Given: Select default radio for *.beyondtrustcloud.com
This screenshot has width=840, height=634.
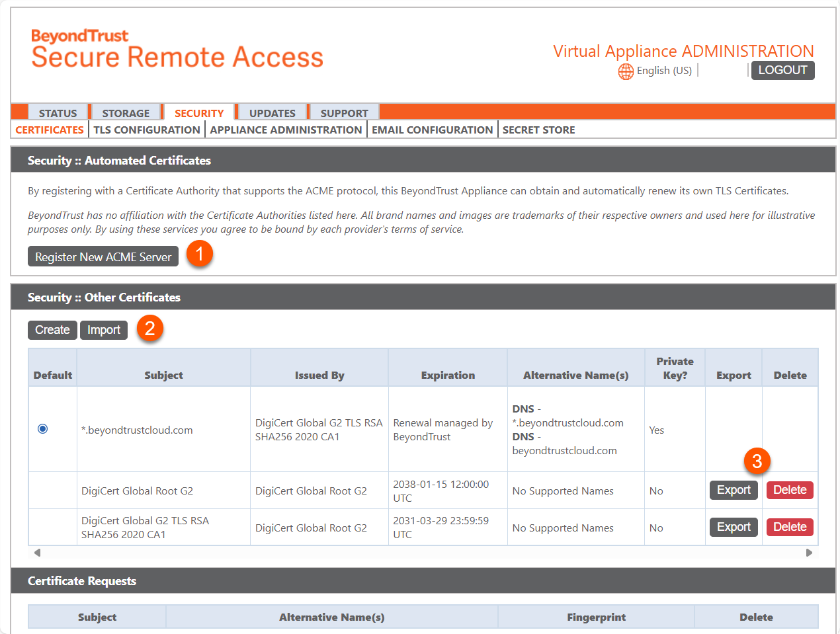Looking at the screenshot, I should pyautogui.click(x=43, y=429).
